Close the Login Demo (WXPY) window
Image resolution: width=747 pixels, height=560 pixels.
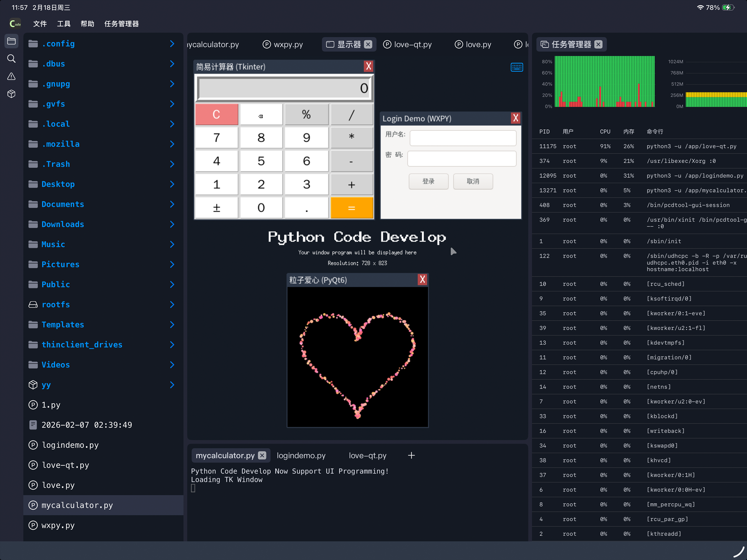point(515,118)
